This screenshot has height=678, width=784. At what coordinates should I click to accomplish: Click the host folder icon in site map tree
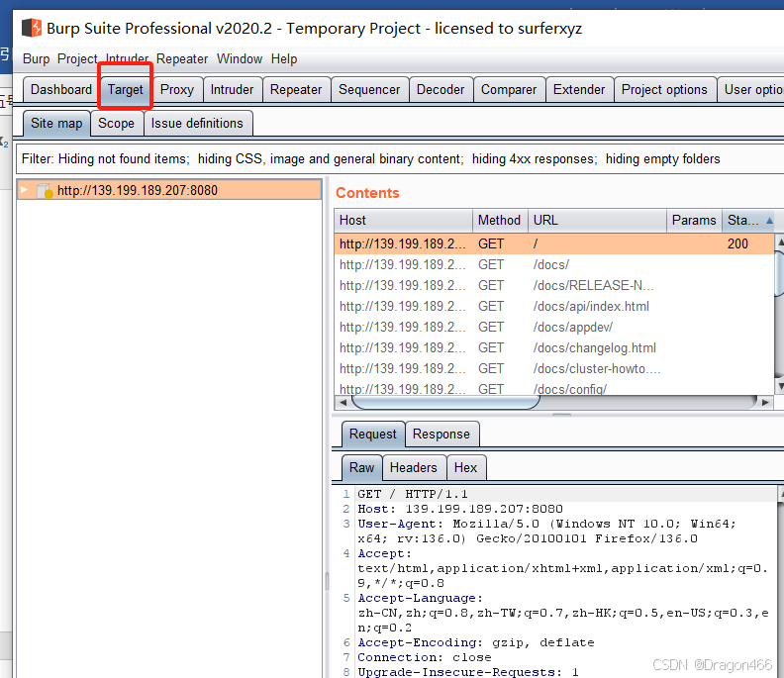coord(45,190)
